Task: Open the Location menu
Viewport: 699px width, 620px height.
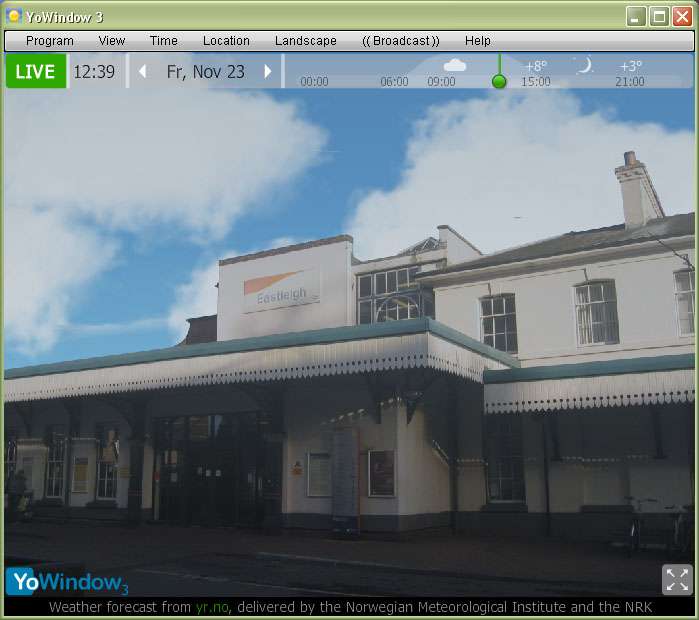Action: pos(226,41)
